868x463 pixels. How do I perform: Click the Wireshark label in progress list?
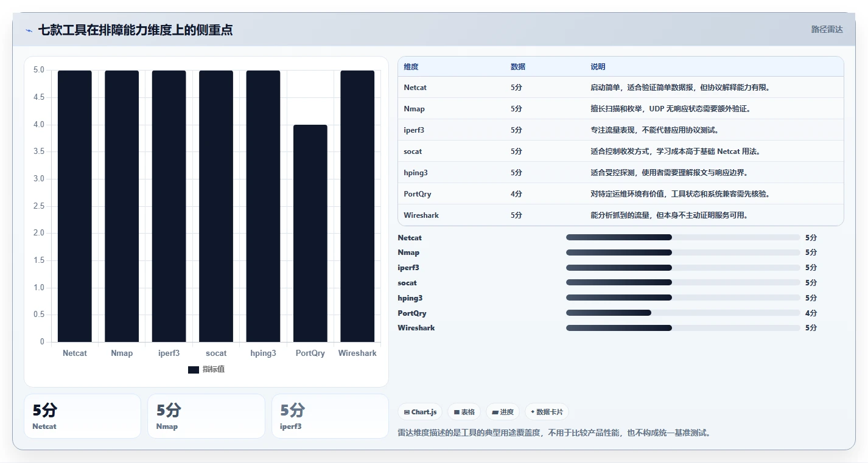[x=416, y=328]
